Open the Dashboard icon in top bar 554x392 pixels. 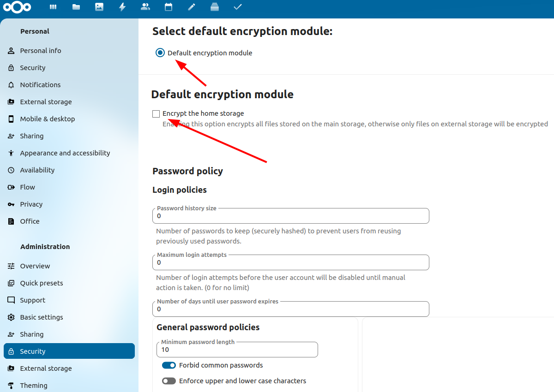click(x=53, y=7)
